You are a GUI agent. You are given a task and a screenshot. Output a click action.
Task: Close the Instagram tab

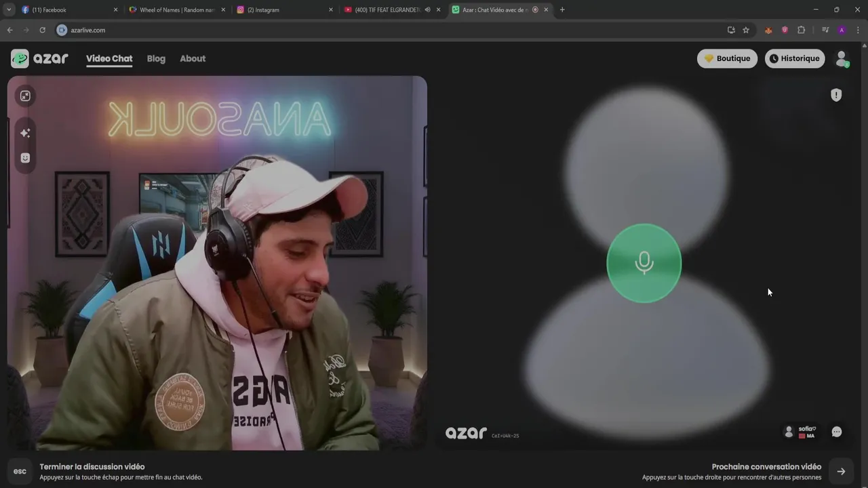click(x=331, y=9)
